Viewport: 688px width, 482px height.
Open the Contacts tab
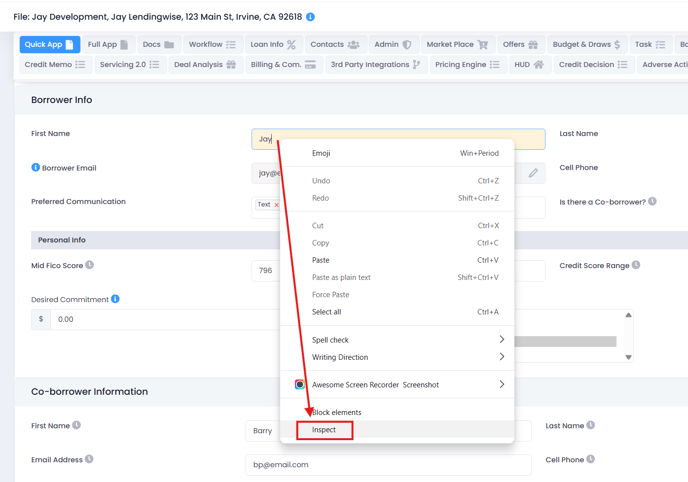coord(335,44)
